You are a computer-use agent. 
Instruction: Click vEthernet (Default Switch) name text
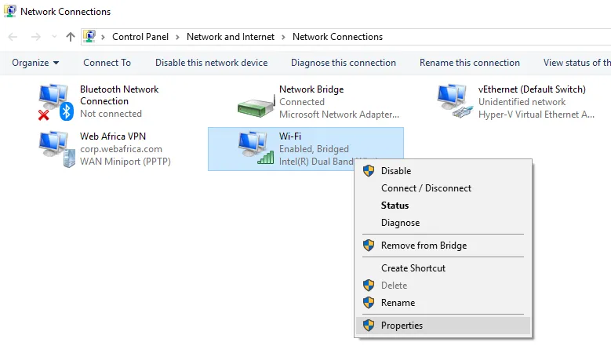tap(532, 89)
